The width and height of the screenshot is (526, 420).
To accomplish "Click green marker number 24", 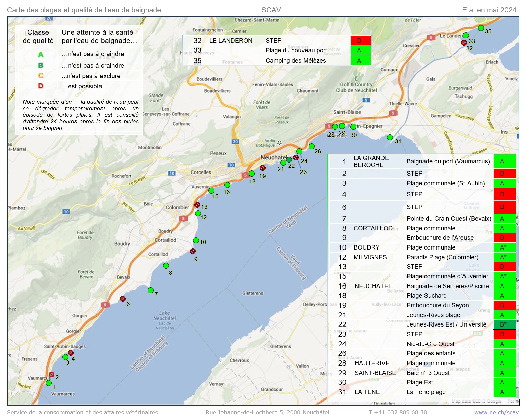I will (x=299, y=151).
